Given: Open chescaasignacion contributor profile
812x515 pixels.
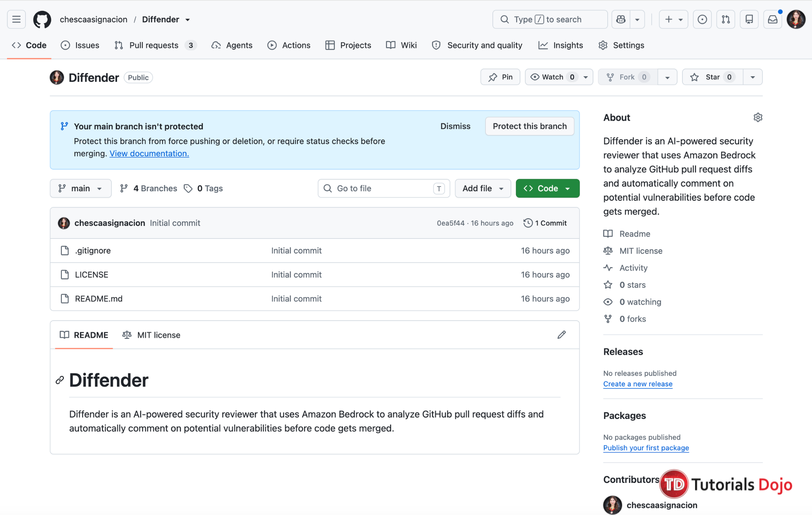Looking at the screenshot, I should click(x=662, y=505).
